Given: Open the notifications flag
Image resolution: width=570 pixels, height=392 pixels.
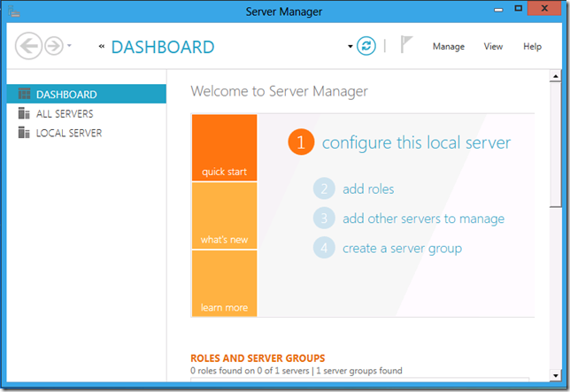Looking at the screenshot, I should (x=406, y=44).
